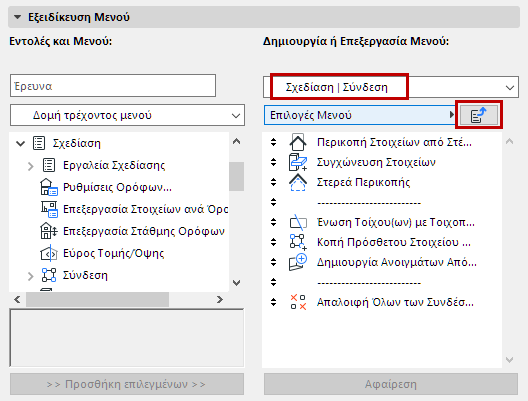Viewport: 528px width, 401px height.
Task: Click the Στερεά Περικοπής icon
Action: click(x=298, y=182)
